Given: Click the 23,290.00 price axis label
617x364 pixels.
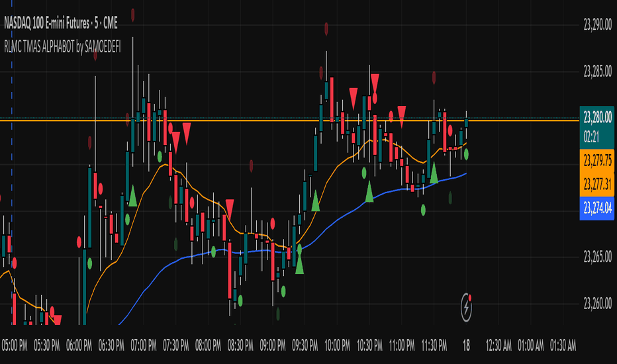Looking at the screenshot, I should point(597,25).
